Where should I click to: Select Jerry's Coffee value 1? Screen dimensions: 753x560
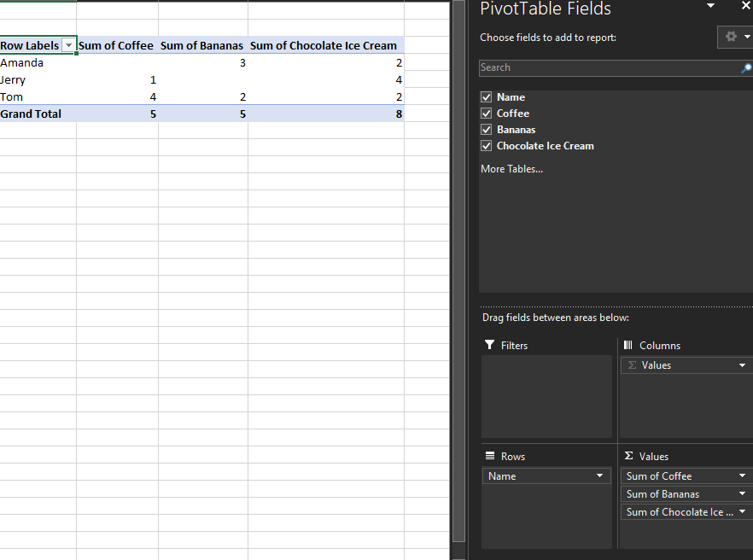point(117,79)
